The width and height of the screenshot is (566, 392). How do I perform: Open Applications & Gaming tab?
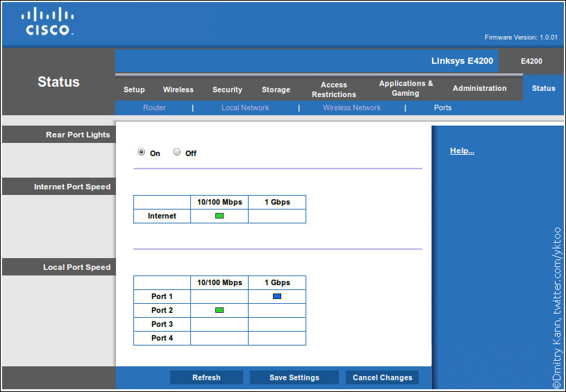(406, 88)
